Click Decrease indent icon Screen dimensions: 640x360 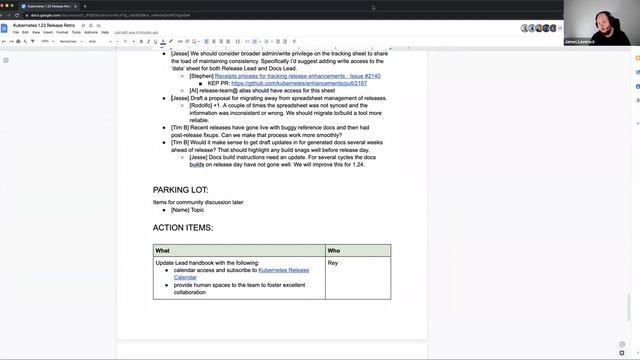coord(278,42)
